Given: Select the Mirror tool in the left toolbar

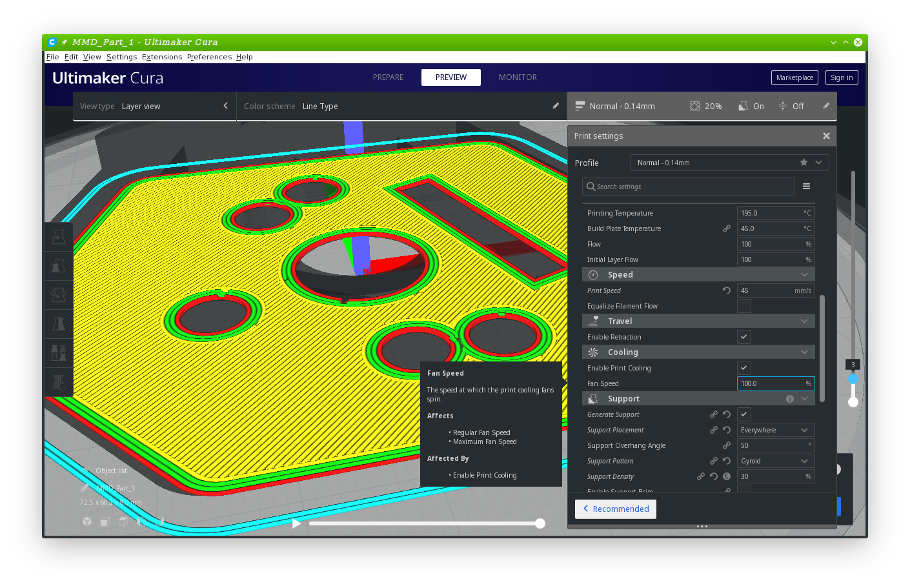Looking at the screenshot, I should 59,324.
